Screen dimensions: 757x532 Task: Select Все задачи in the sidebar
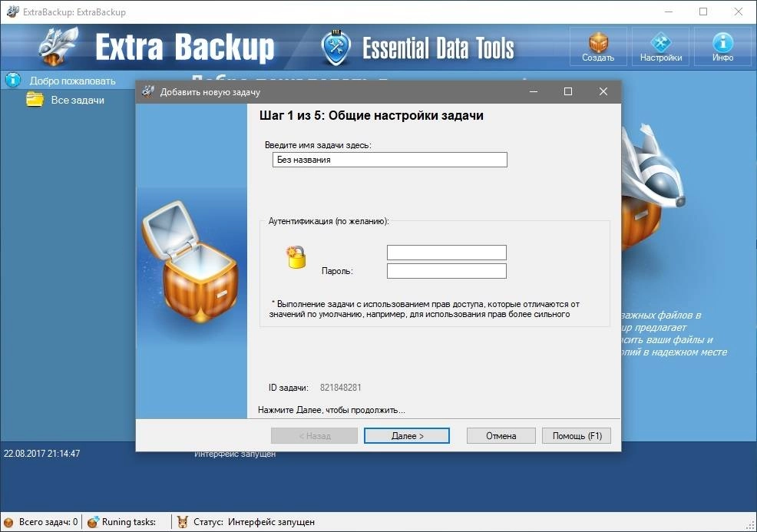(78, 100)
